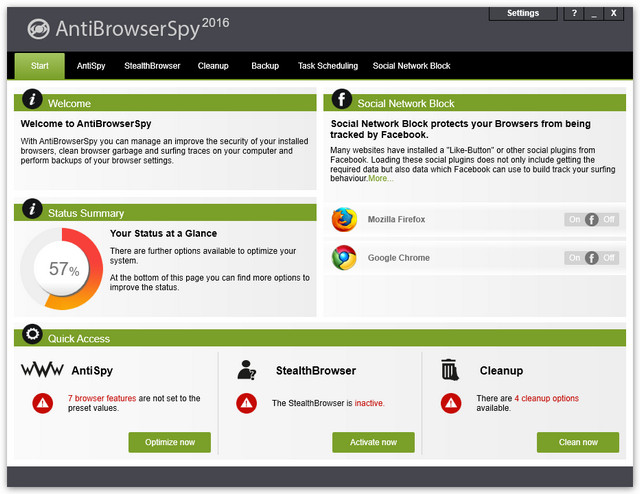Screen dimensions: 640x494
Task: Open the Cleanup tab
Action: coord(213,66)
